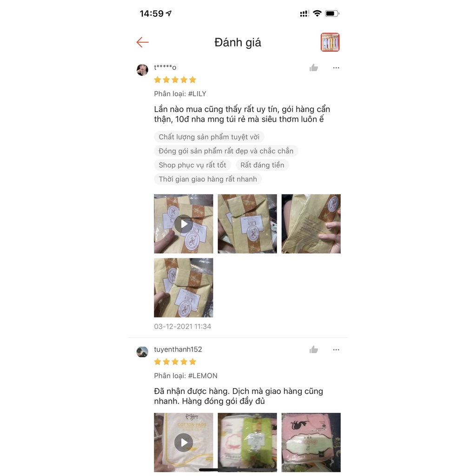476x476 pixels.
Task: Play the LILY review video
Action: pos(183,224)
